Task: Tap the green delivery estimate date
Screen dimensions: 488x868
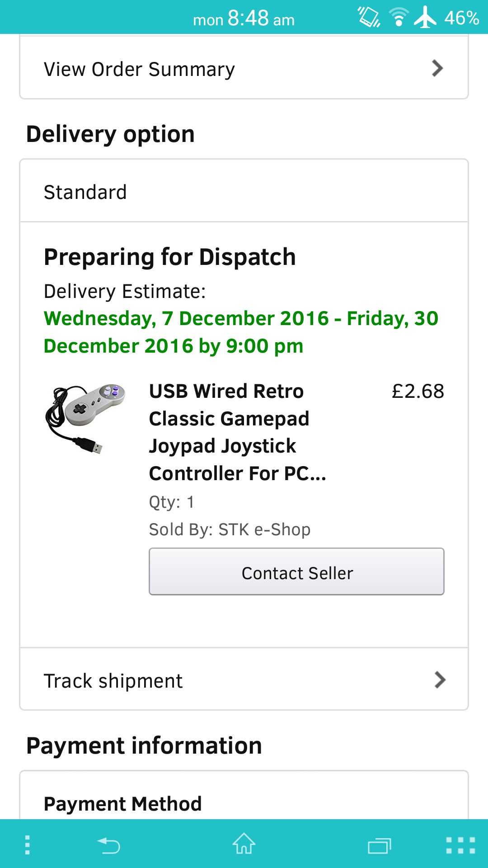Action: (241, 332)
